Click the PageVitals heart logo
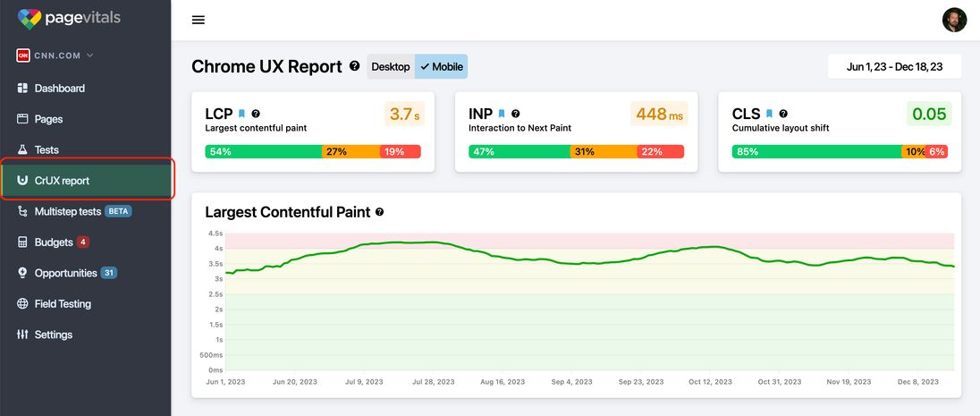980x416 pixels. 29,19
